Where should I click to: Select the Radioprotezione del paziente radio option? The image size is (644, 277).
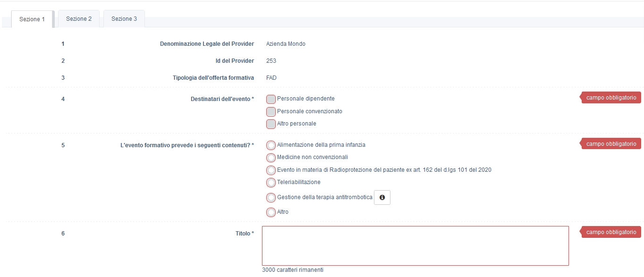tap(271, 170)
